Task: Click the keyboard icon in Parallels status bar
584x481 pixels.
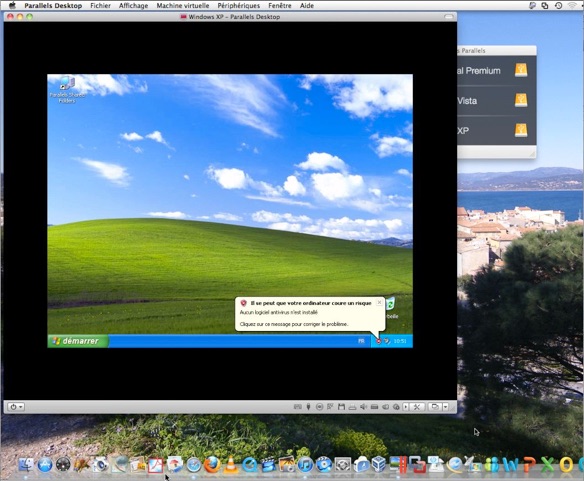Action: click(298, 407)
